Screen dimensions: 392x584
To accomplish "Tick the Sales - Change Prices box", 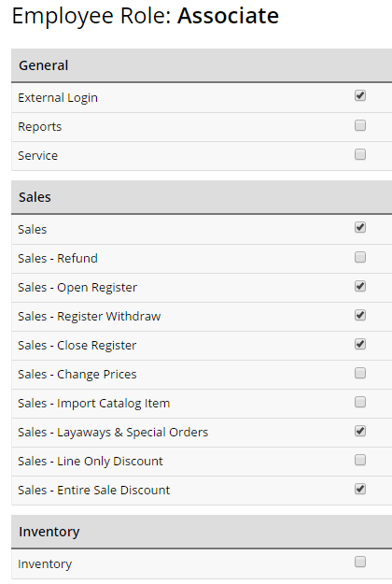I will tap(360, 373).
